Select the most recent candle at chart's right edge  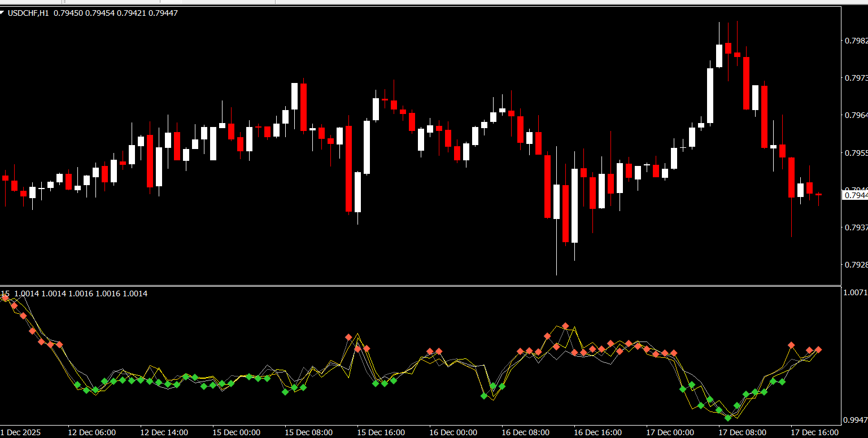pos(818,195)
